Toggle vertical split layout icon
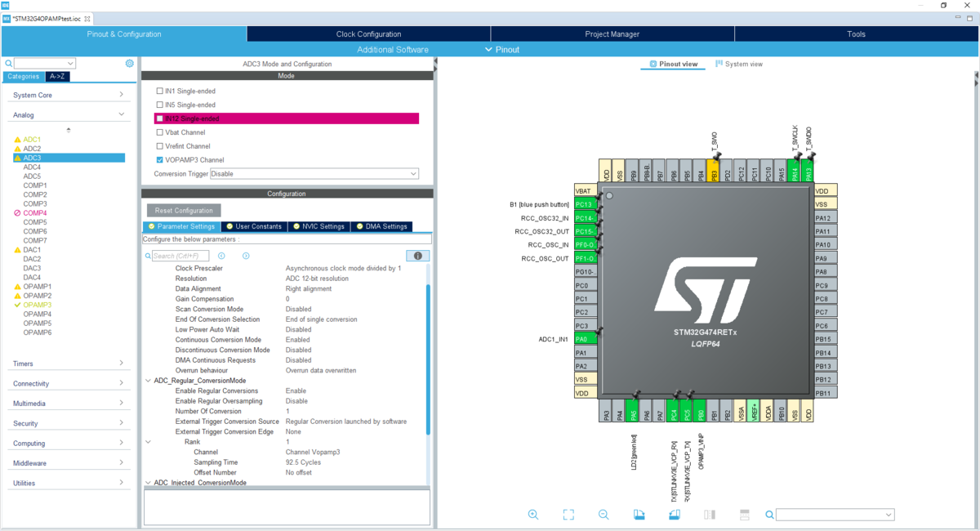Screen dimensions: 980x531 710,515
